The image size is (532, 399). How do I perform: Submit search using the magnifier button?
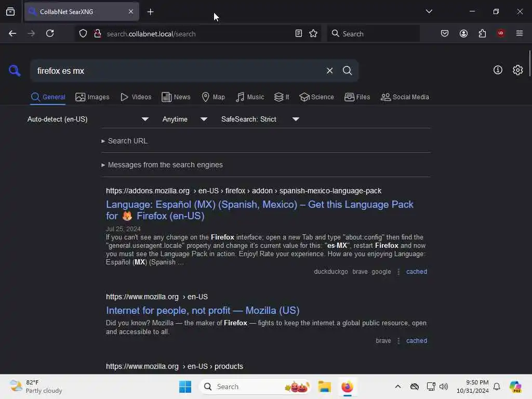tap(347, 71)
